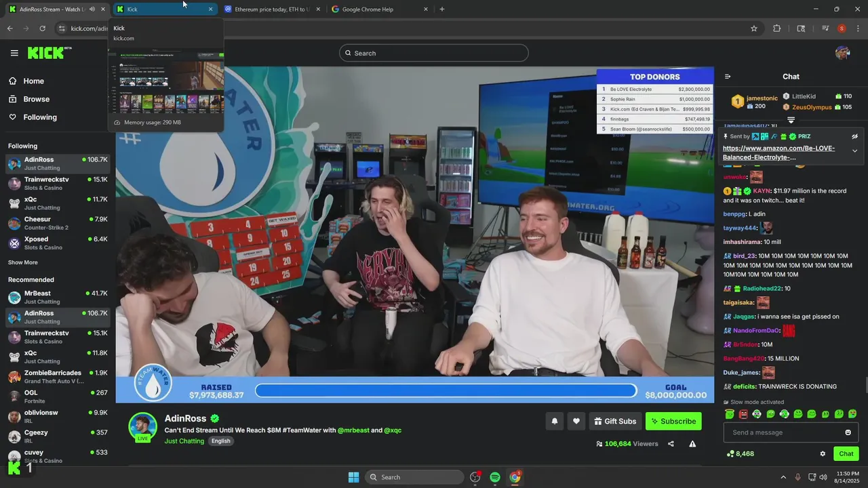Click the Gift Subs button

click(615, 422)
